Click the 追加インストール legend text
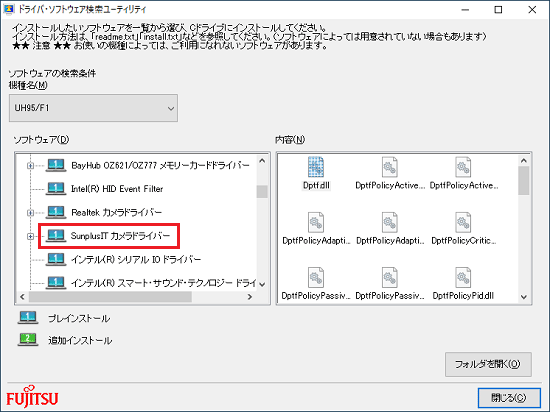 [x=80, y=340]
